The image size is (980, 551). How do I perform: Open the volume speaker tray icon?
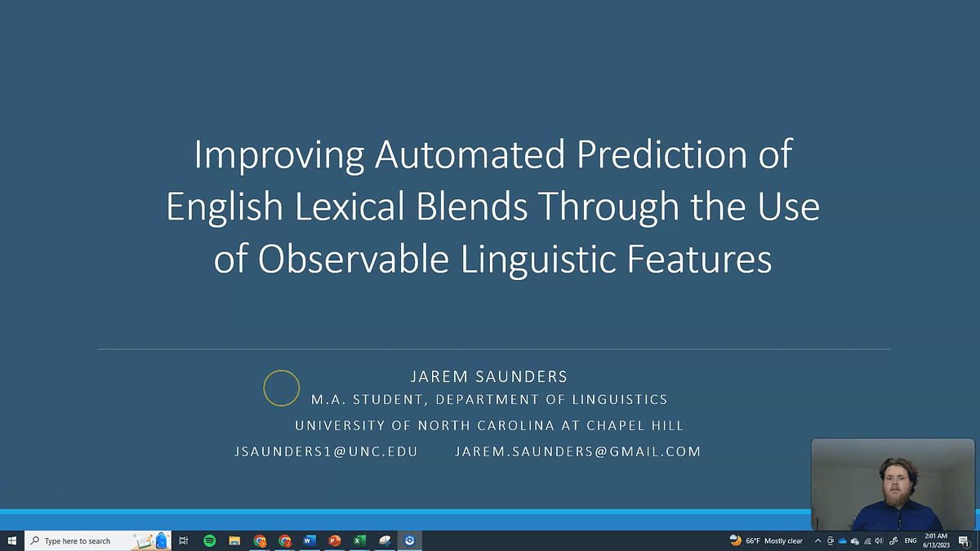point(879,540)
